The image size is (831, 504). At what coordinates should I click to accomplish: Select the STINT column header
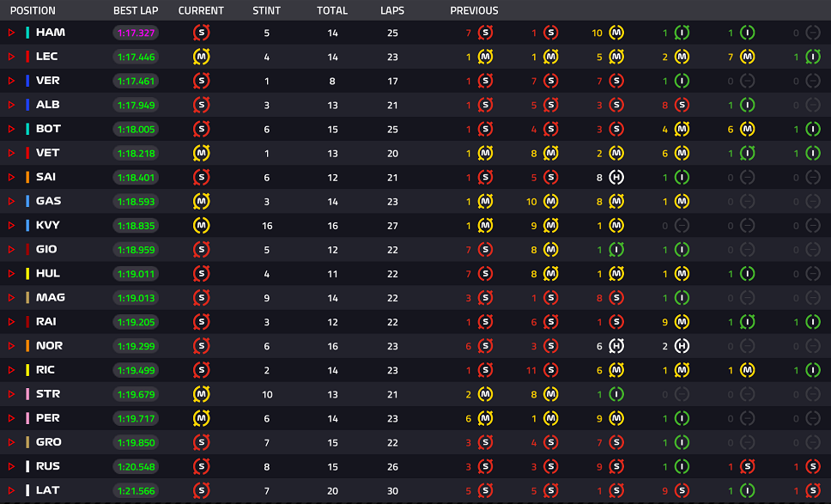click(267, 10)
